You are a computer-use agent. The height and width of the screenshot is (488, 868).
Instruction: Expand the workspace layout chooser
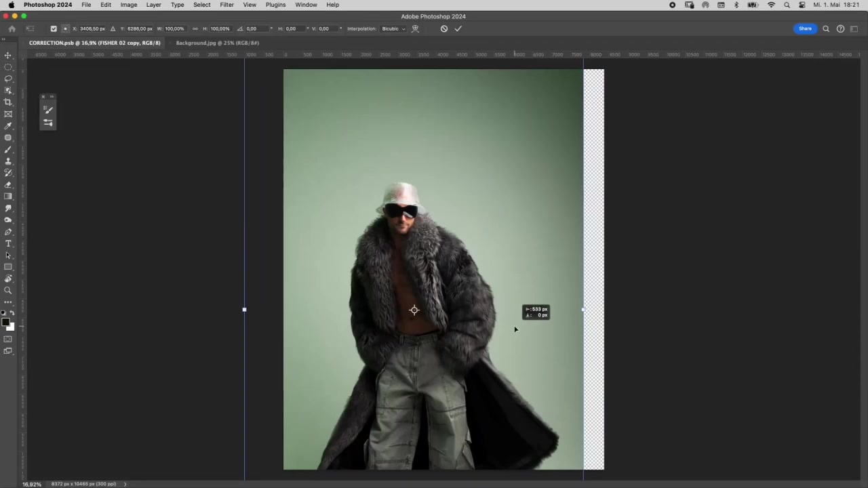coord(854,29)
